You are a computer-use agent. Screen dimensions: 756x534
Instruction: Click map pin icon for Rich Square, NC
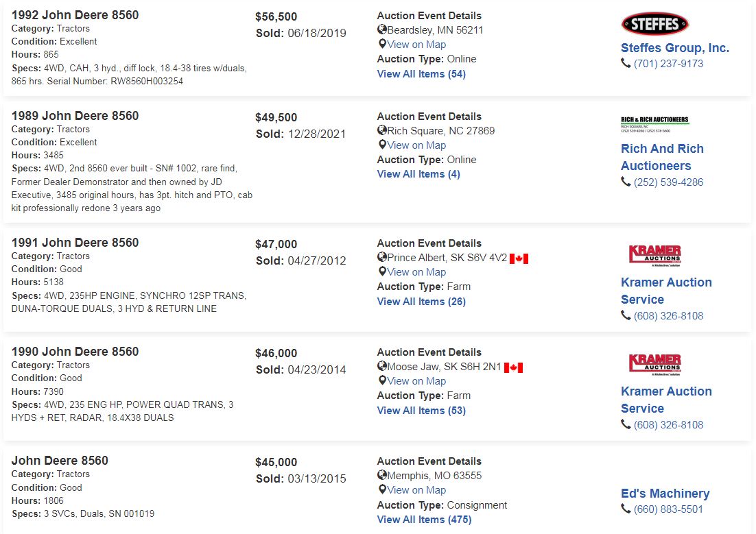pyautogui.click(x=382, y=145)
